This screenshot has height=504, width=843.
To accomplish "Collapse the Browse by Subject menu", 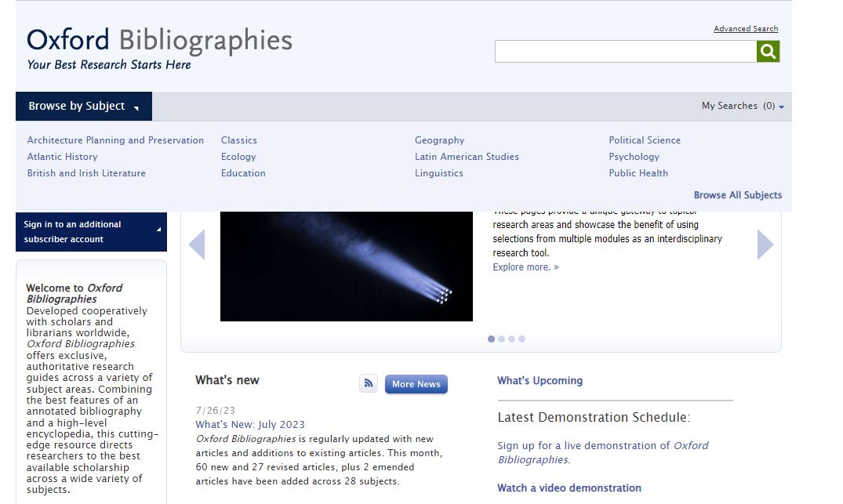I will click(x=83, y=106).
